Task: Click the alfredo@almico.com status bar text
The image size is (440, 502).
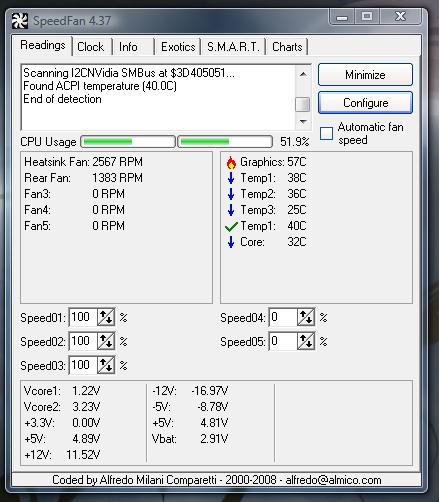Action: click(333, 480)
